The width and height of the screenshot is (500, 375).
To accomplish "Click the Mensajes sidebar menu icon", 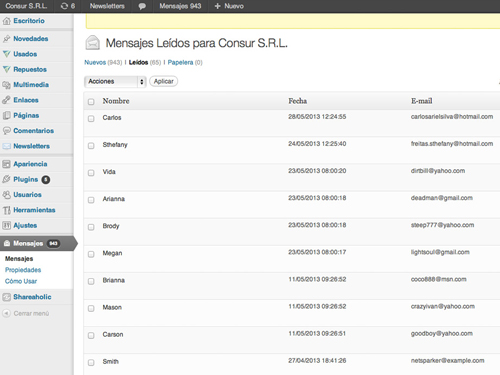I will point(7,243).
